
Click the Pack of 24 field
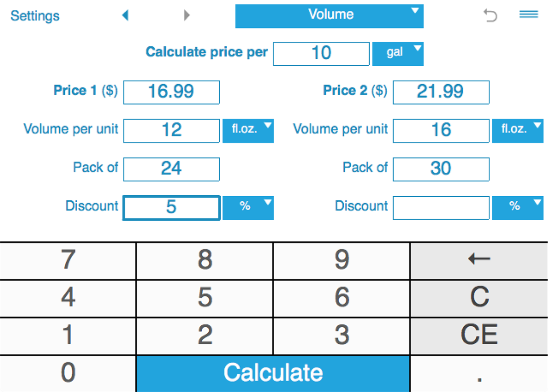pyautogui.click(x=171, y=169)
